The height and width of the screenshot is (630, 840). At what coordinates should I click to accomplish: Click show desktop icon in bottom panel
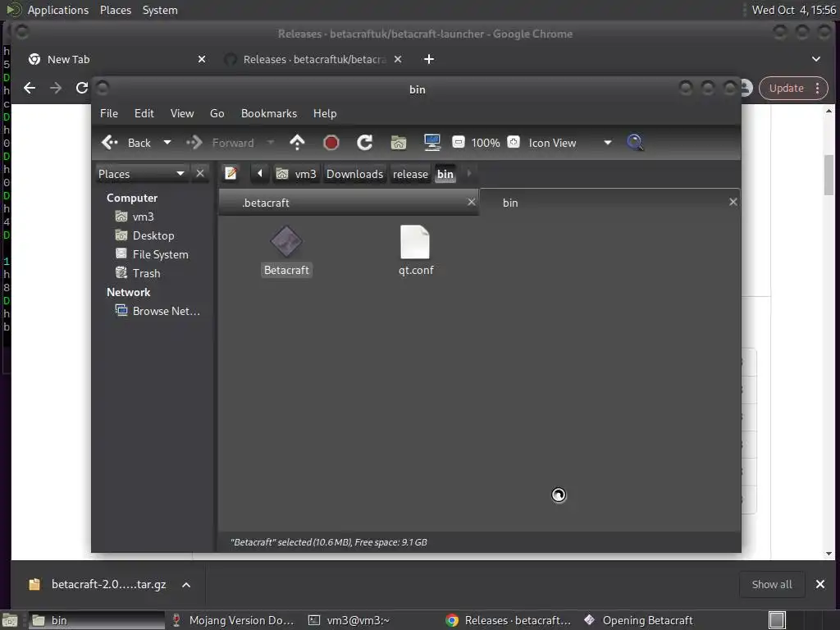(x=10, y=620)
